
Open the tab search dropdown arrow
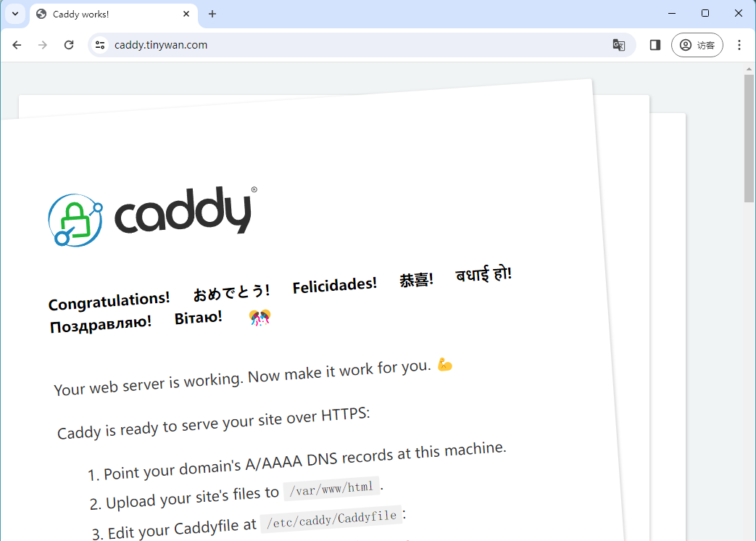15,14
